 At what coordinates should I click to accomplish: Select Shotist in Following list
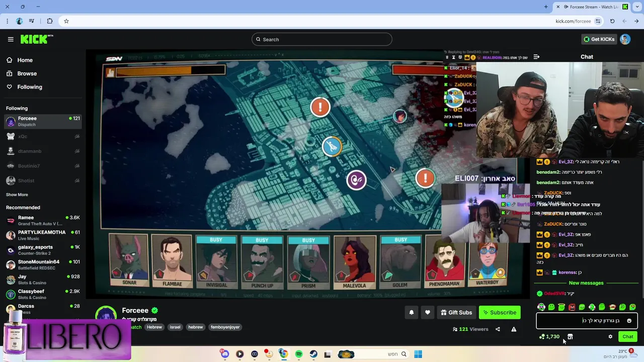click(x=43, y=180)
